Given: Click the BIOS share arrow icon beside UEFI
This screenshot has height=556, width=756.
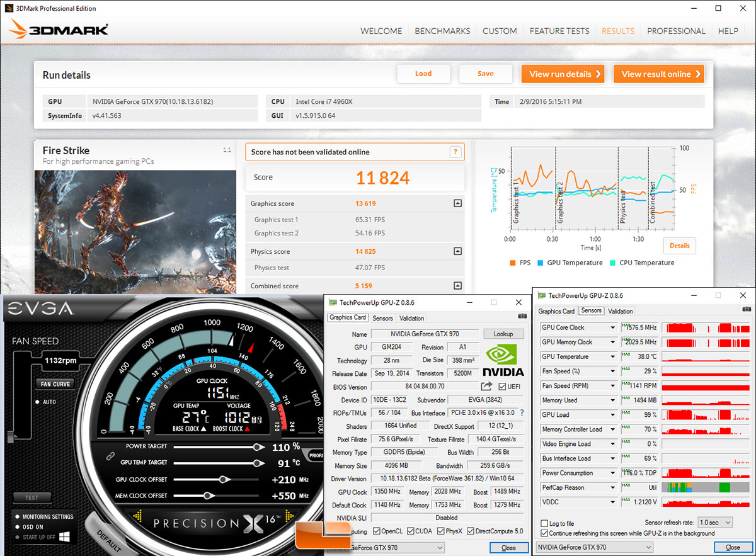Looking at the screenshot, I should pyautogui.click(x=486, y=386).
